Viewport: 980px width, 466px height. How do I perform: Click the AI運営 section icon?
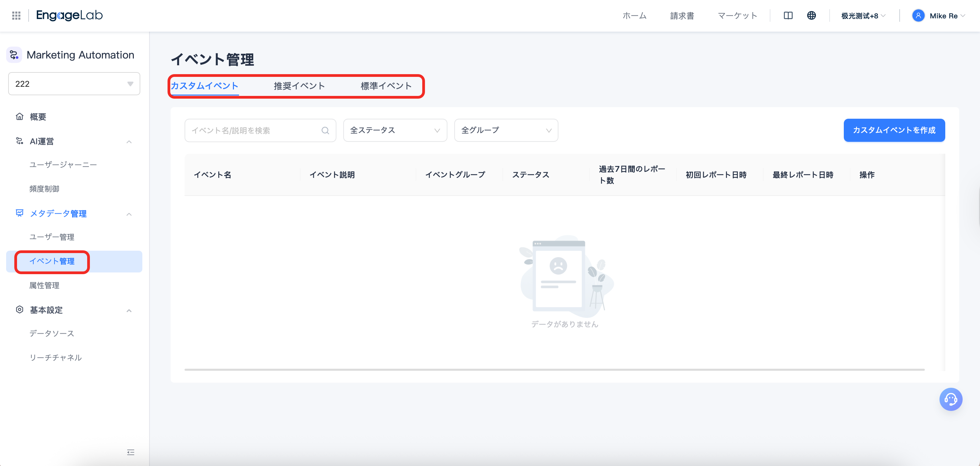pyautogui.click(x=20, y=141)
